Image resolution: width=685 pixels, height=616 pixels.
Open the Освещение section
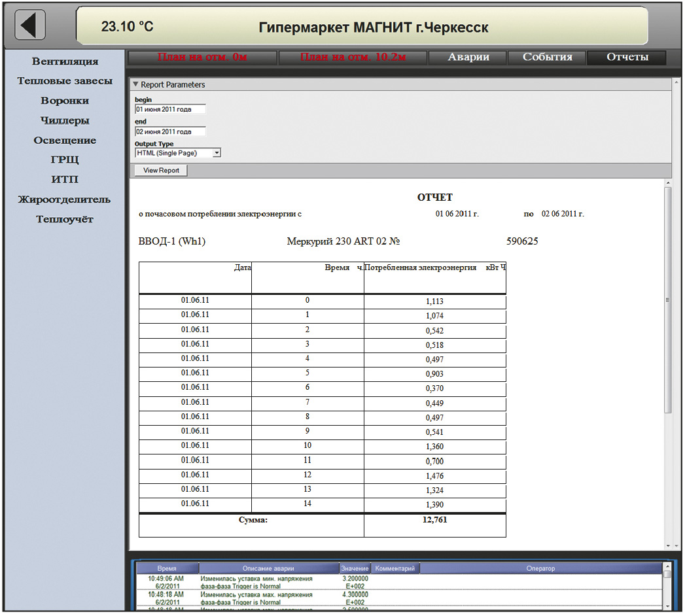(65, 140)
